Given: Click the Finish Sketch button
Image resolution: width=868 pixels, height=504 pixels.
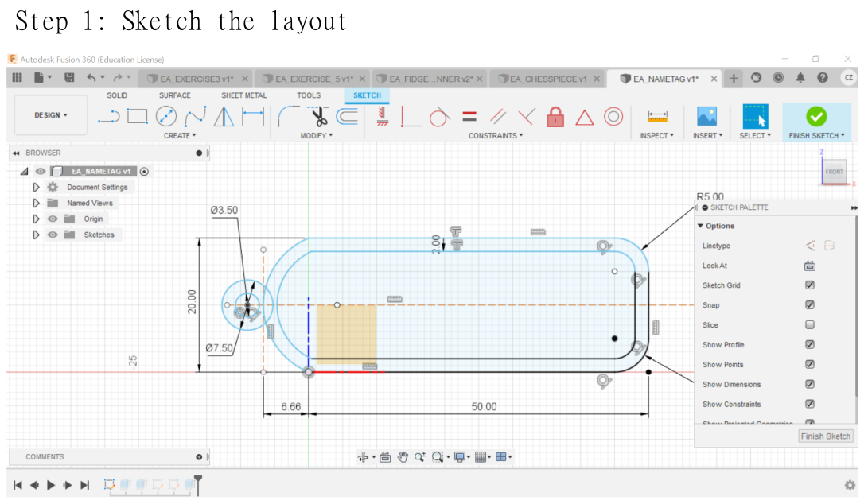Looking at the screenshot, I should [816, 117].
